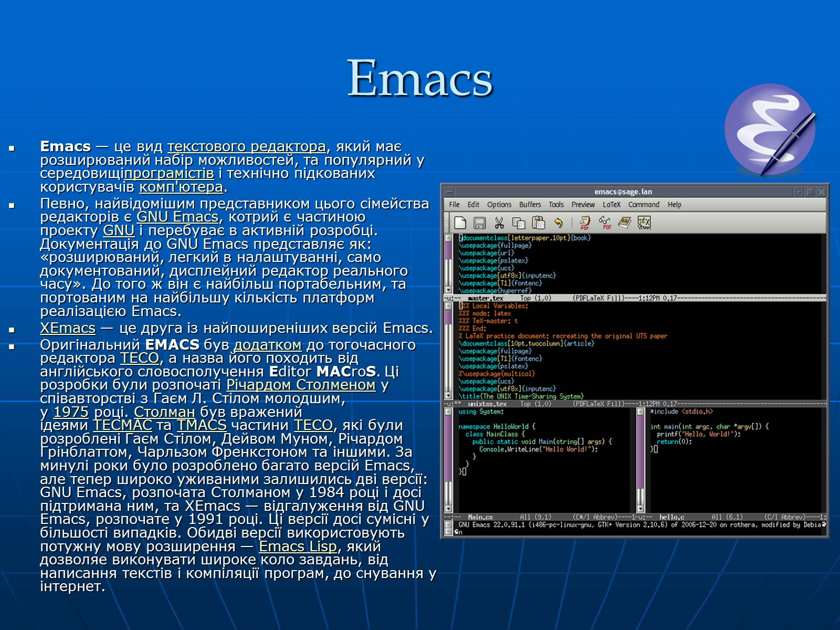Screen dimensions: 840x630
Task: Open the 'Річардом Столменом' link
Action: pyautogui.click(x=301, y=385)
